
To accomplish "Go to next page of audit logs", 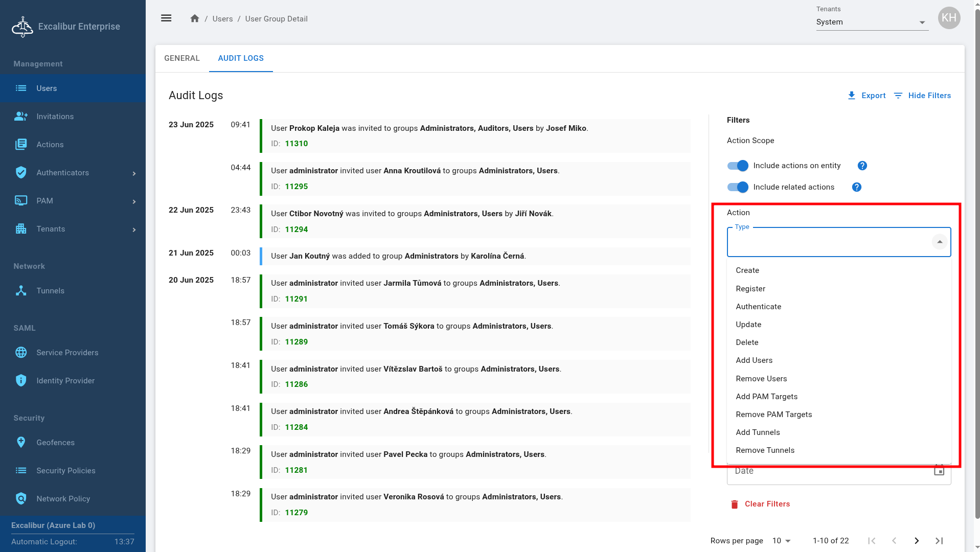I will (x=916, y=540).
